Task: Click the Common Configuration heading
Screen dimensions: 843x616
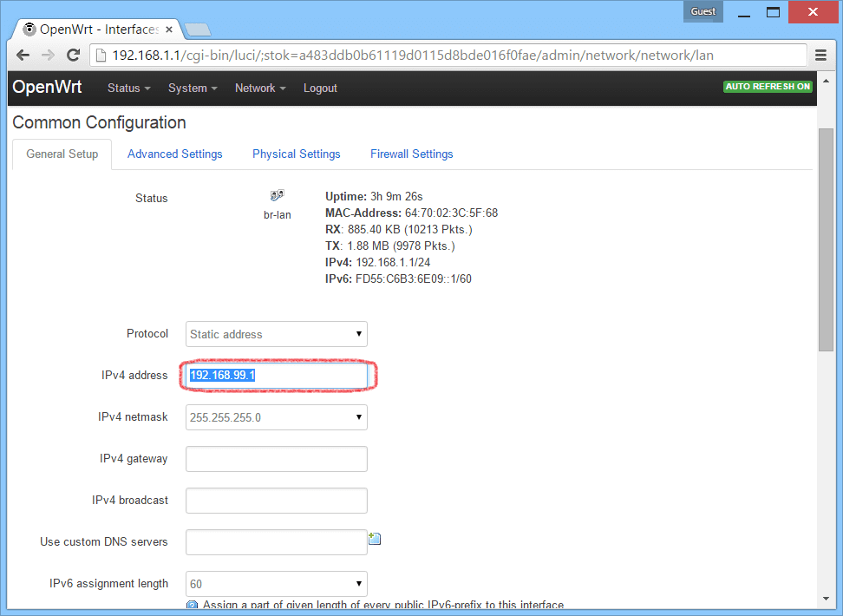Action: click(99, 122)
